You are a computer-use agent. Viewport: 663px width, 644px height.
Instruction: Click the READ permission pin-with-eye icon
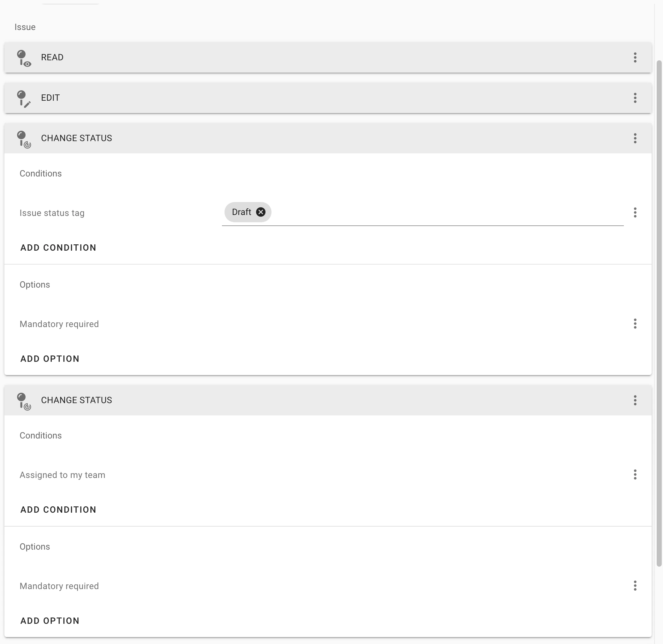24,57
